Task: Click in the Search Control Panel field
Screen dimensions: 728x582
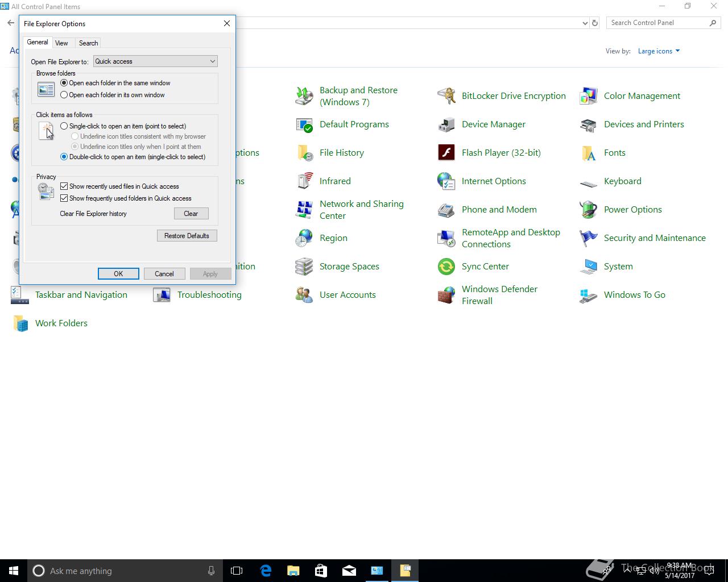Action: tap(663, 23)
